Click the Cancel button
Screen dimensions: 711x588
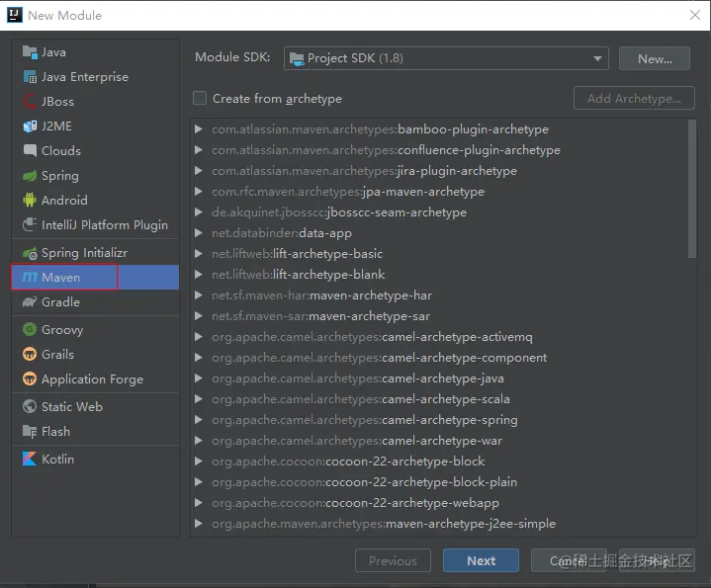[569, 560]
